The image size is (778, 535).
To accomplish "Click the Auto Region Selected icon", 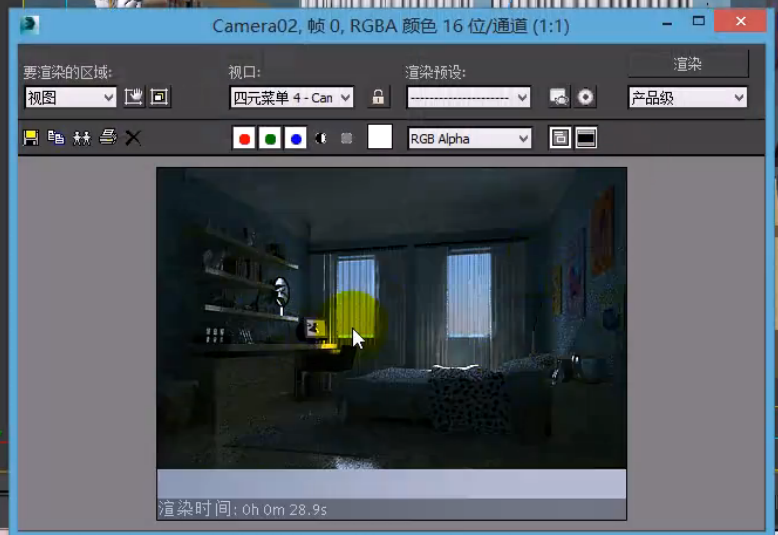I will click(160, 97).
